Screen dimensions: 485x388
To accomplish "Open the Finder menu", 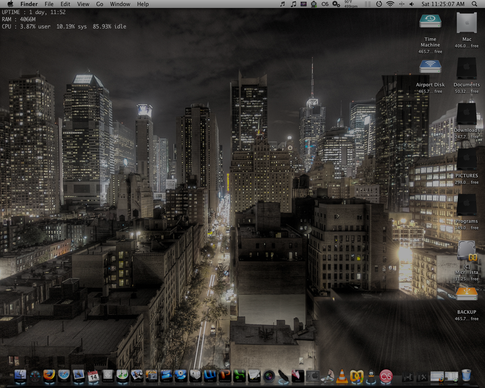I will click(29, 4).
